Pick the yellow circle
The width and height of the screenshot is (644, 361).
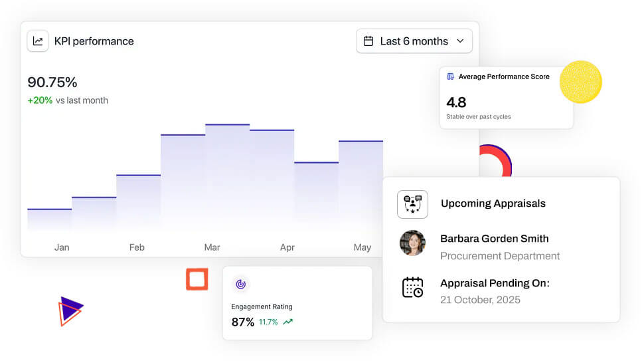[x=580, y=82]
